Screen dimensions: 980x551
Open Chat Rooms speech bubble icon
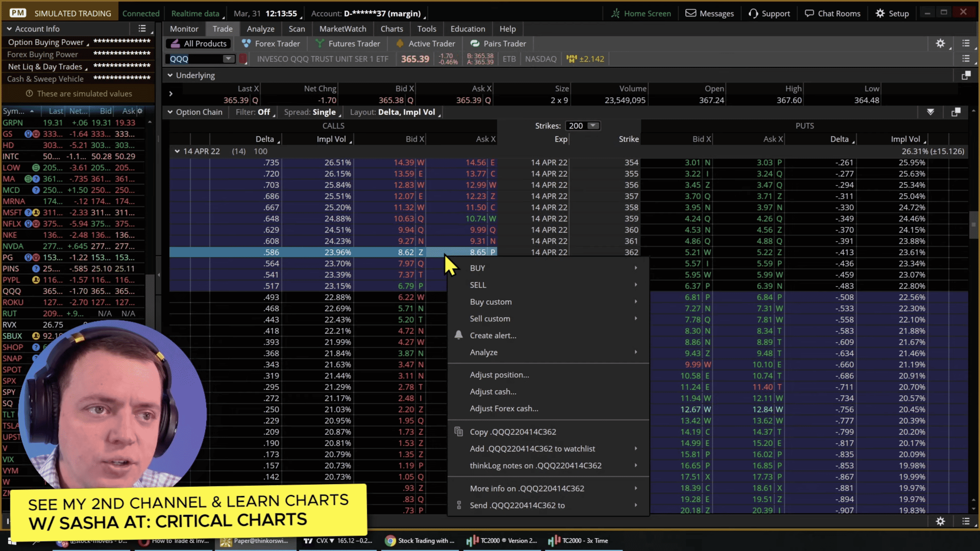(x=809, y=13)
